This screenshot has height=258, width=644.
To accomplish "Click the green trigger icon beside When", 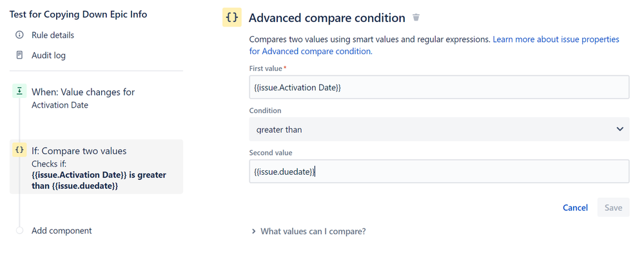I will click(19, 92).
